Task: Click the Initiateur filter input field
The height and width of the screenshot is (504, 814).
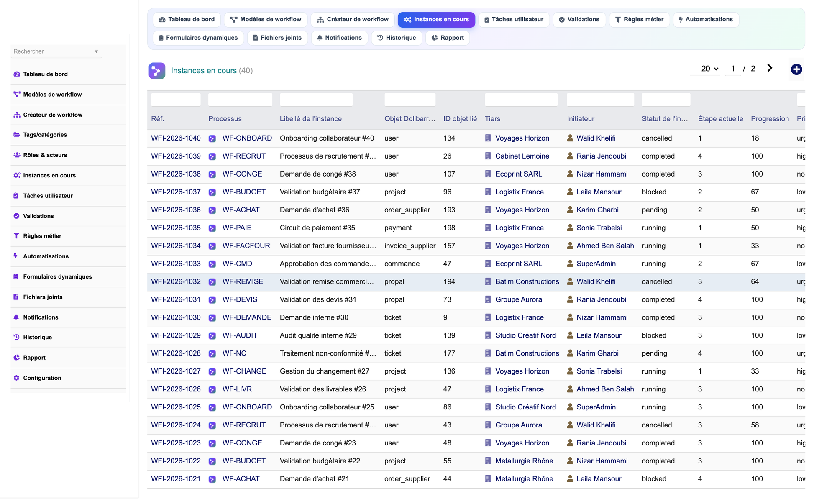Action: pyautogui.click(x=600, y=100)
